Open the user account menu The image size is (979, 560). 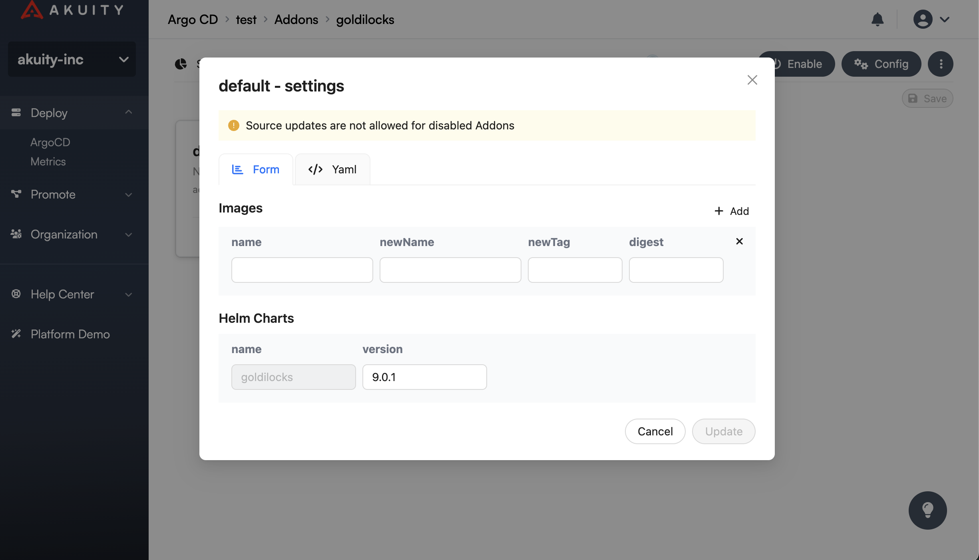click(923, 19)
